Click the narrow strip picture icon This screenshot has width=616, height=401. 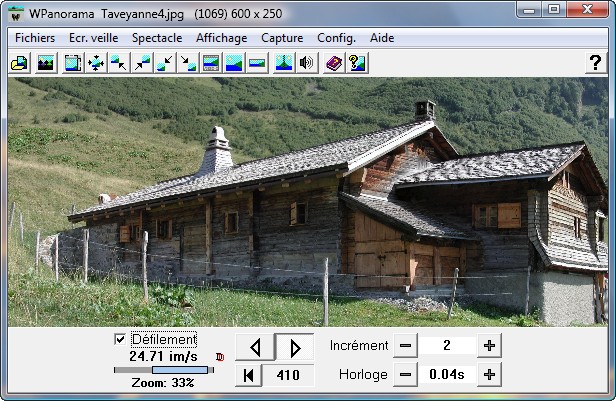tap(257, 63)
